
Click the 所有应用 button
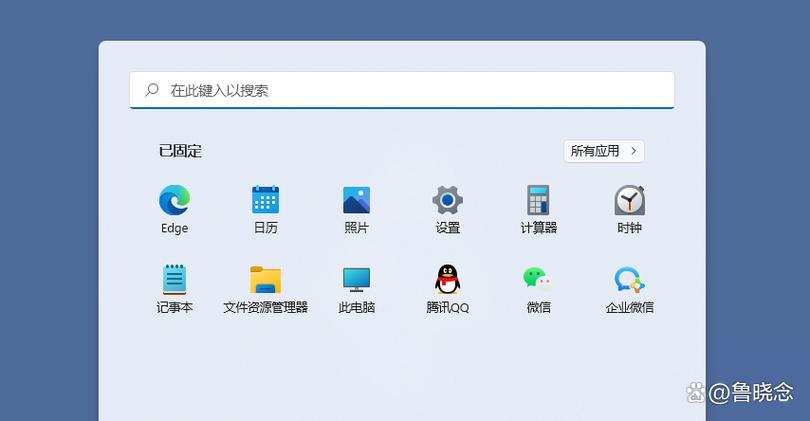coord(604,151)
